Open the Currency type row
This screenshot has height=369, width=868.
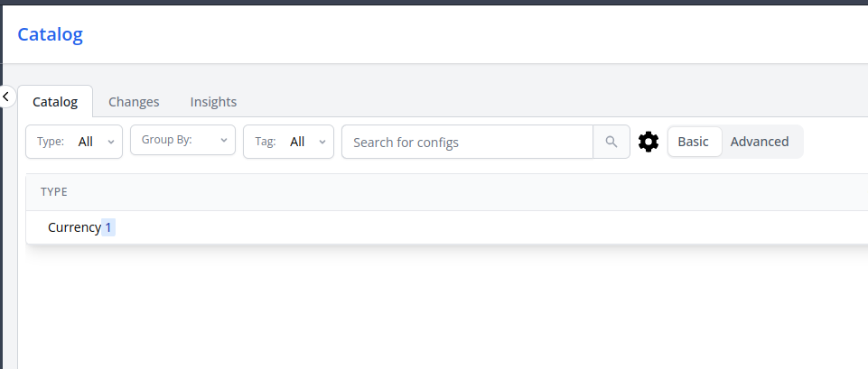click(74, 227)
